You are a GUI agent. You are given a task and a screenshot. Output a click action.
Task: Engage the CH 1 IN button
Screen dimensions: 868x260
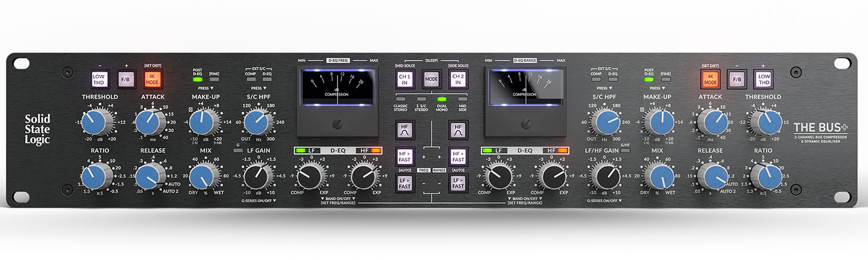point(404,78)
